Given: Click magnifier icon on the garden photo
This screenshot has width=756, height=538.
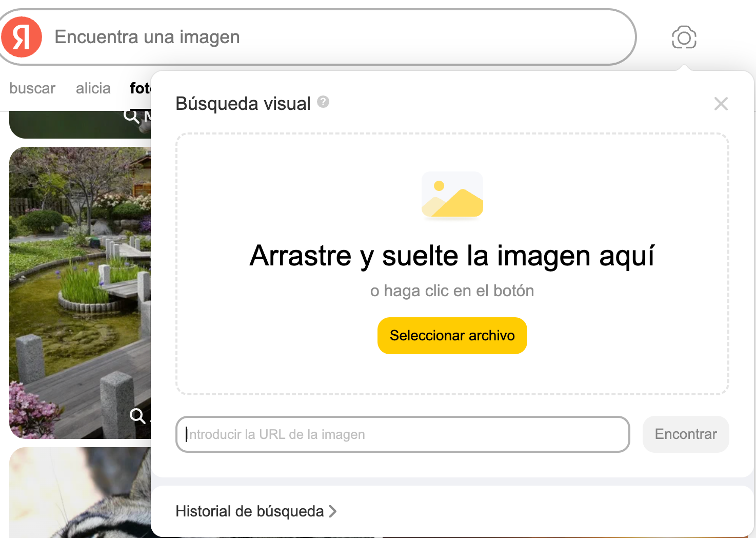Looking at the screenshot, I should pyautogui.click(x=137, y=415).
